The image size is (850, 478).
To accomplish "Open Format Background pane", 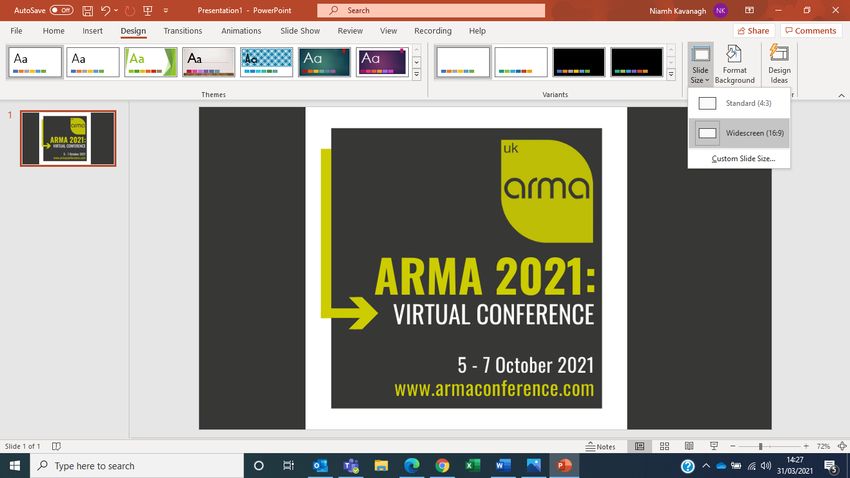I will pyautogui.click(x=735, y=64).
